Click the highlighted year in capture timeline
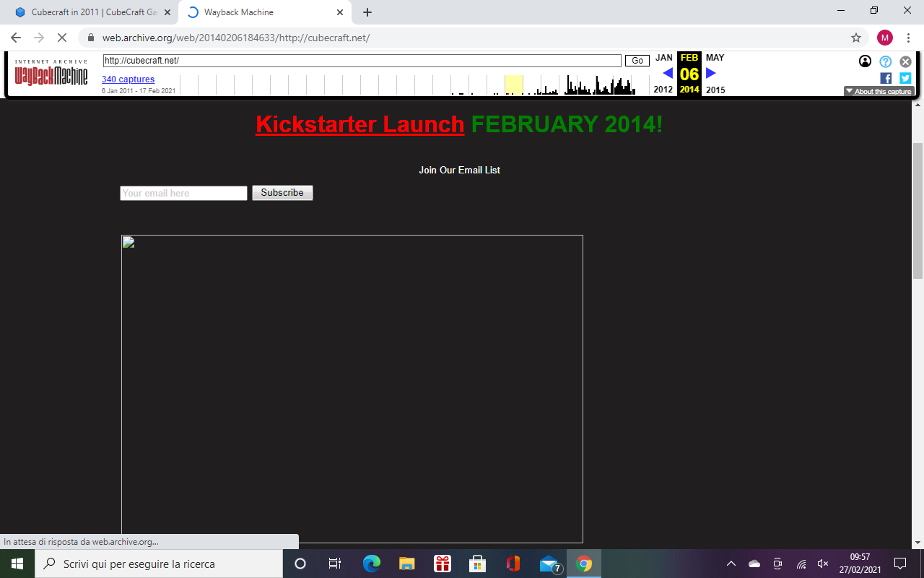Screen dimensions: 924x578 click(x=514, y=85)
